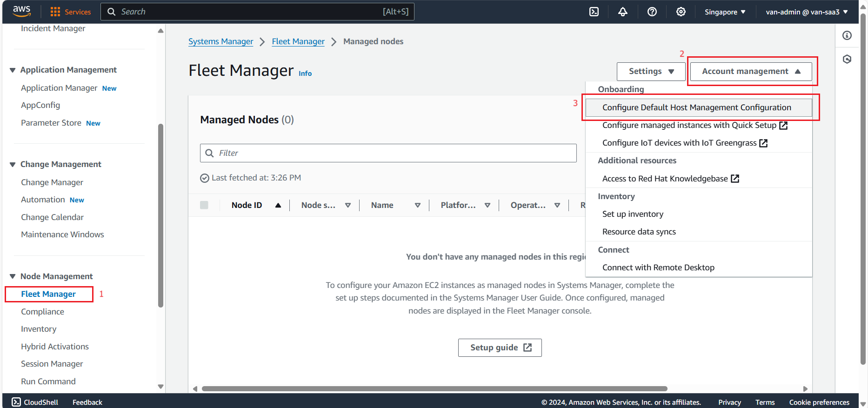The width and height of the screenshot is (868, 408).
Task: Click the sidebar vertical scrollbar
Action: click(160, 215)
